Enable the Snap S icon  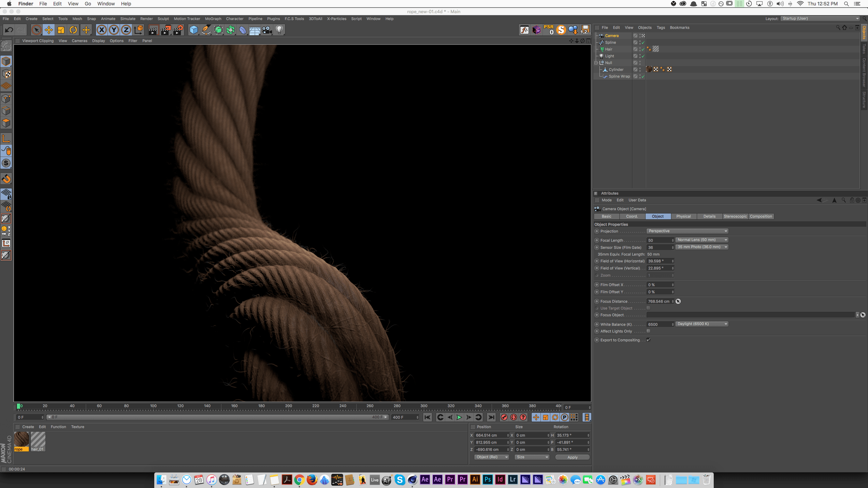[6, 163]
